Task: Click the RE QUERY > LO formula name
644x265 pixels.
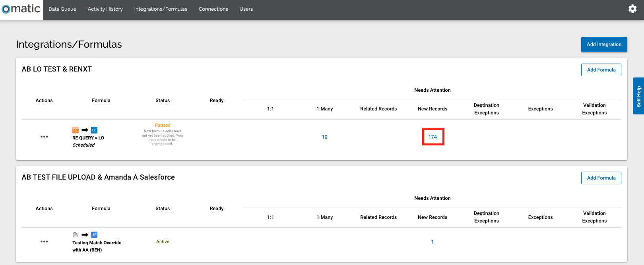Action: pyautogui.click(x=88, y=138)
